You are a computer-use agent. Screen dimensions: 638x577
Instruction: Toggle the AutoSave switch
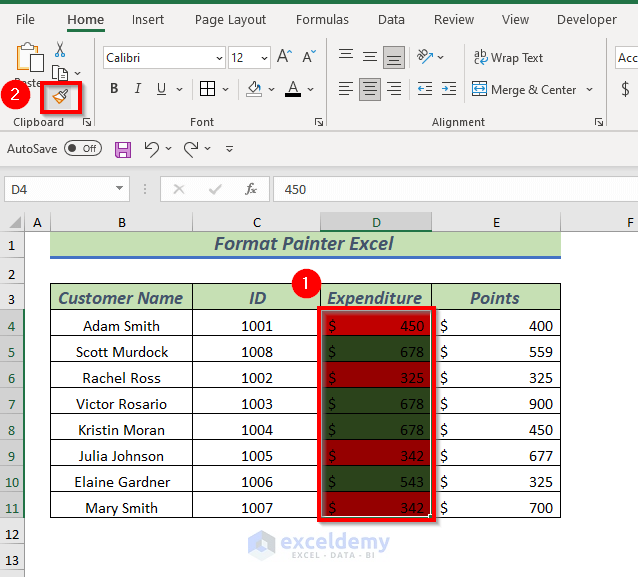(x=82, y=149)
